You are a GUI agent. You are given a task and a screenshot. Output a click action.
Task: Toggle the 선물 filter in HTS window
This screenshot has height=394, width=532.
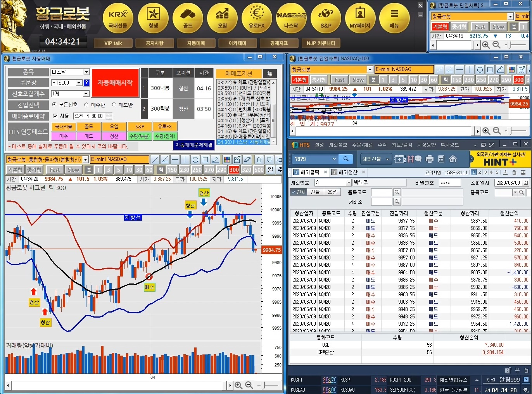[x=315, y=192]
